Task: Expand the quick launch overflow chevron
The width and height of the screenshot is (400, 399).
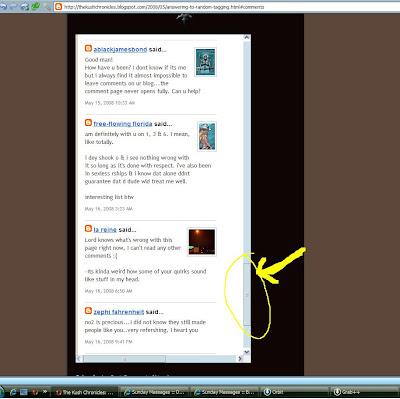Action: click(45, 392)
